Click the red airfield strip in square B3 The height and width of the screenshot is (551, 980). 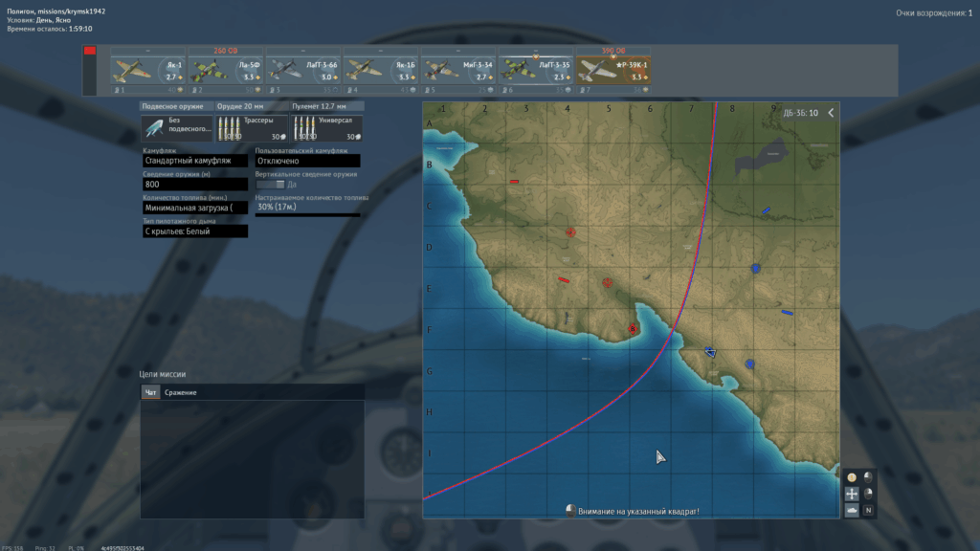514,182
